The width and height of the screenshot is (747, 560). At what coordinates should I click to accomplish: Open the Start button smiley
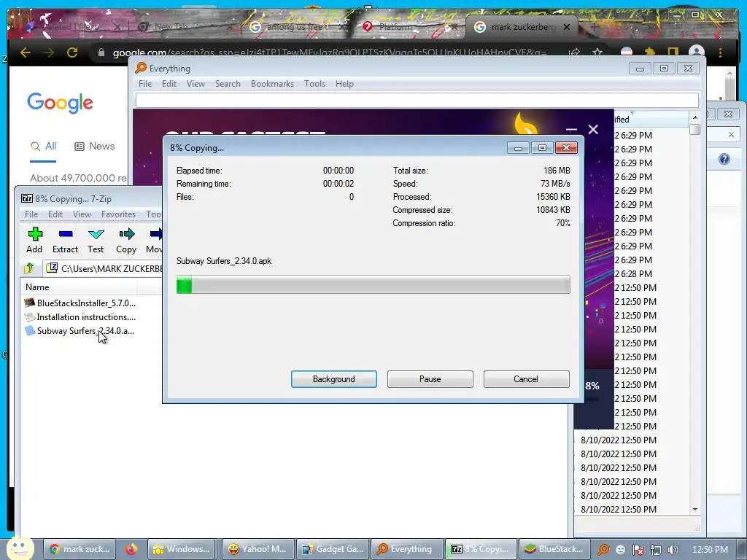coord(20,548)
